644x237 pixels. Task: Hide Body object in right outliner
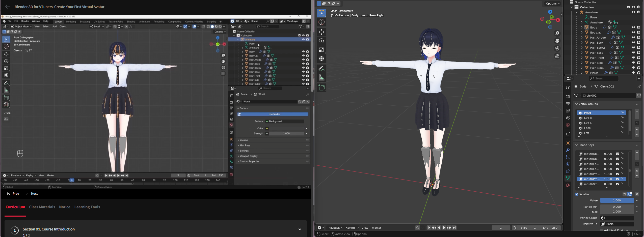click(x=633, y=27)
